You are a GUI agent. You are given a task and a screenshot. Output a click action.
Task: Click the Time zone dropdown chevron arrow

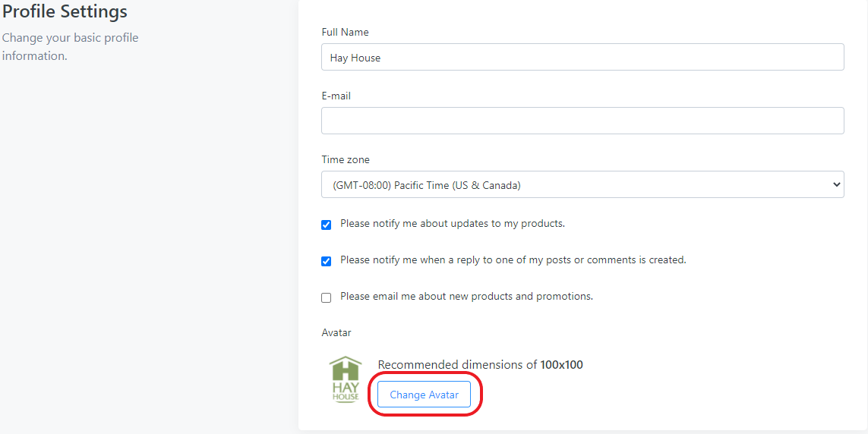click(x=836, y=184)
